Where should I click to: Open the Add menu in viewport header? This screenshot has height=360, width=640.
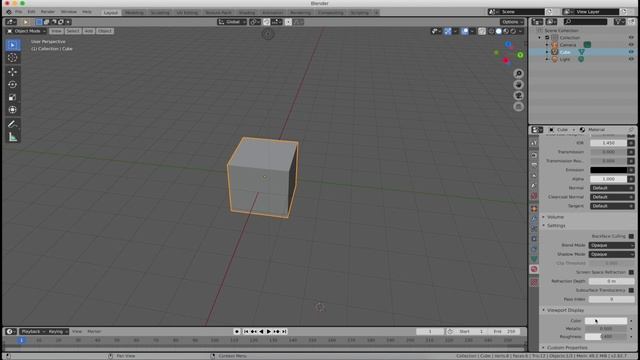[89, 31]
